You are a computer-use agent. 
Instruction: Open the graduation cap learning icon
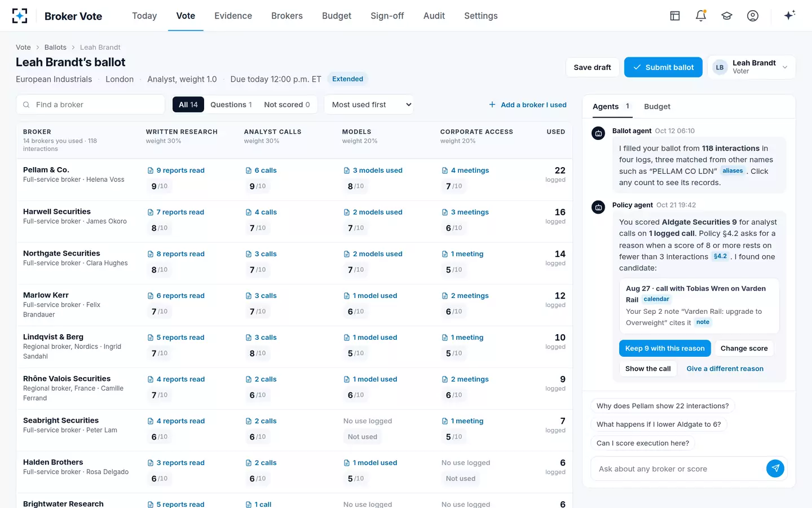tap(727, 16)
